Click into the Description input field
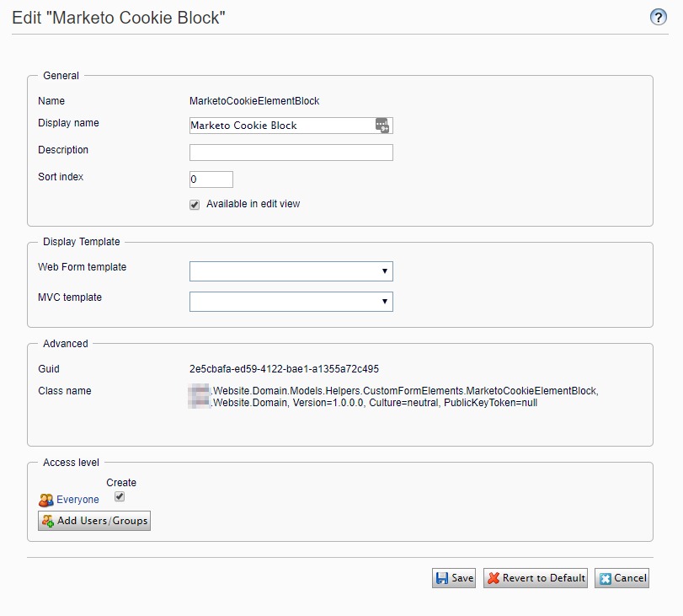This screenshot has width=683, height=616. 291,153
